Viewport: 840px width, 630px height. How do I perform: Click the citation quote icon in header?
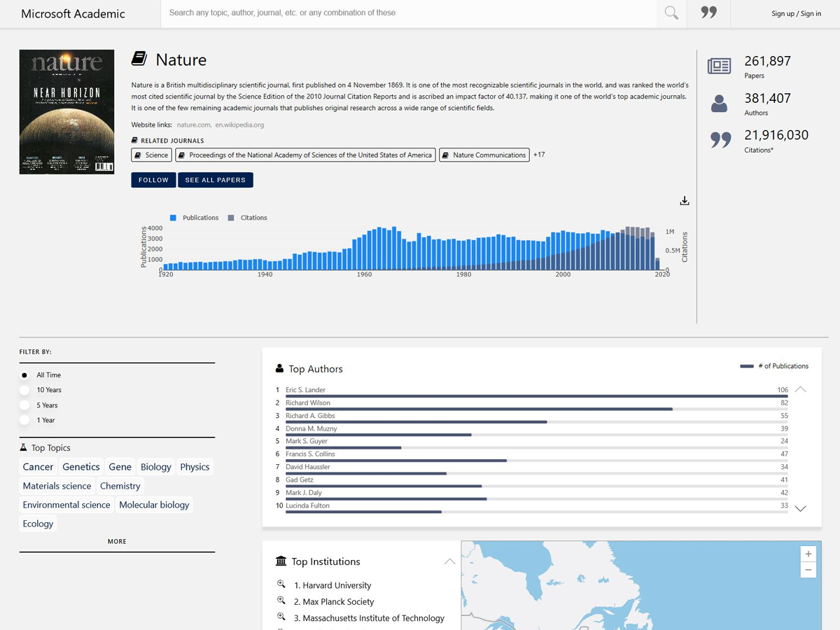coord(708,13)
